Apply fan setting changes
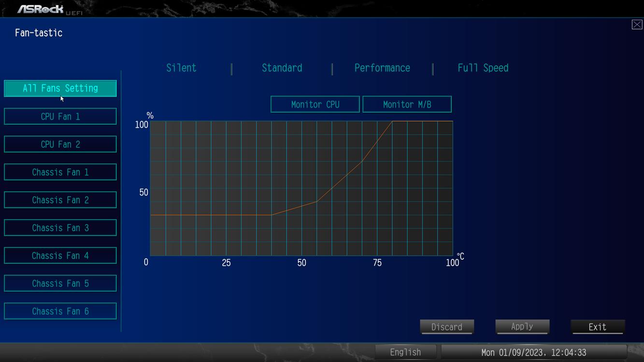The image size is (644, 362). pos(522,327)
